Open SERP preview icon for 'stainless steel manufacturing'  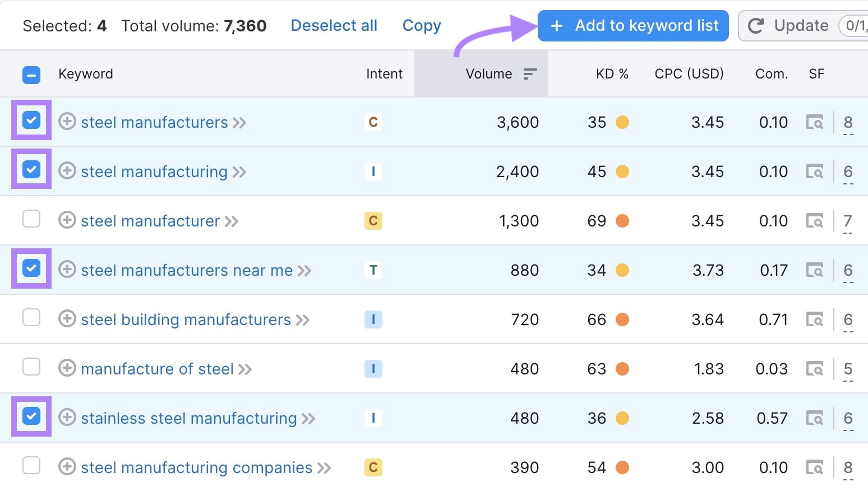(815, 418)
